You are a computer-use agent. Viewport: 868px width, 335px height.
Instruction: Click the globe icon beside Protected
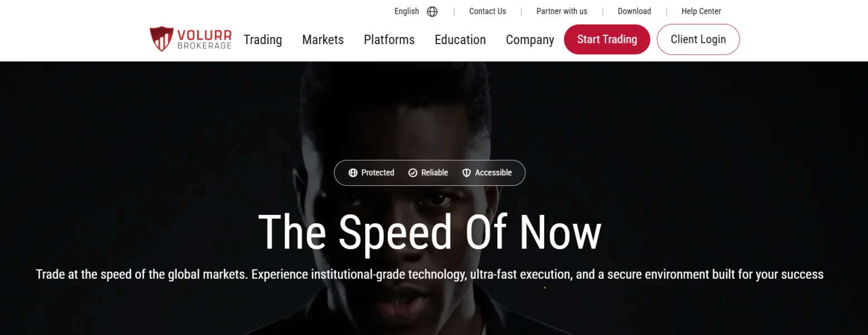(x=353, y=173)
